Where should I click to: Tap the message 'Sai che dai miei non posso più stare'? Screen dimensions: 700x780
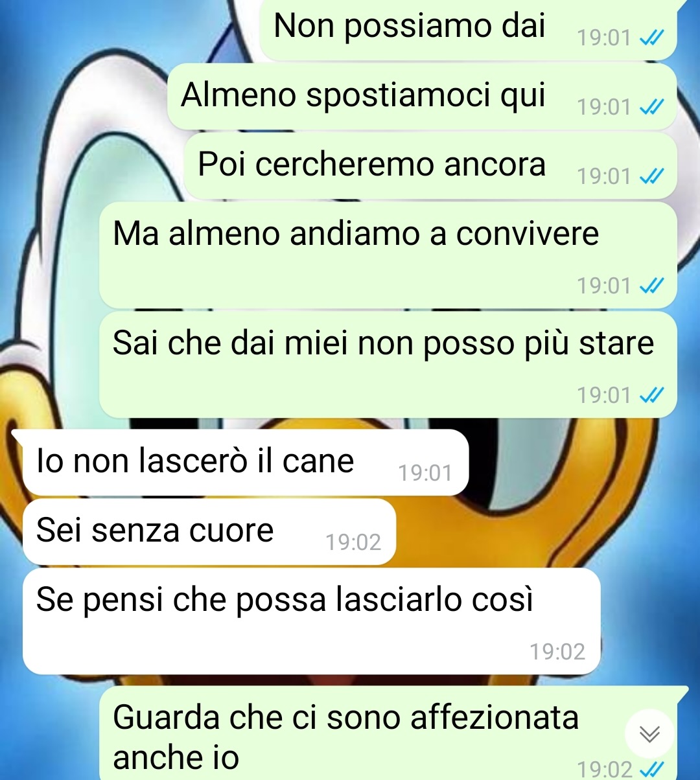coord(388,365)
